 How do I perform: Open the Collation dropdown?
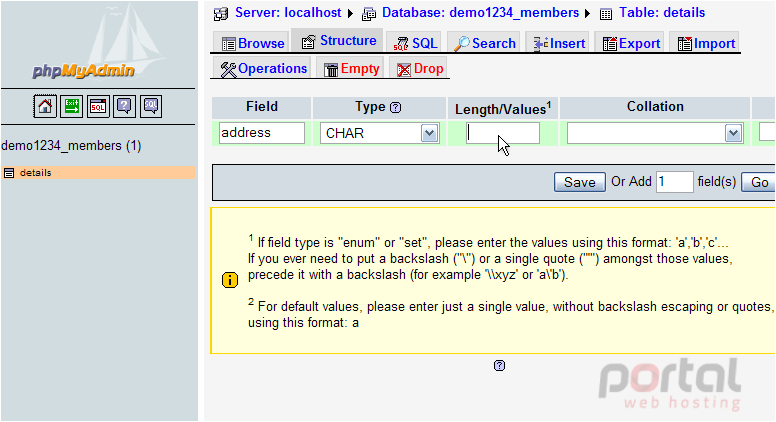point(655,133)
